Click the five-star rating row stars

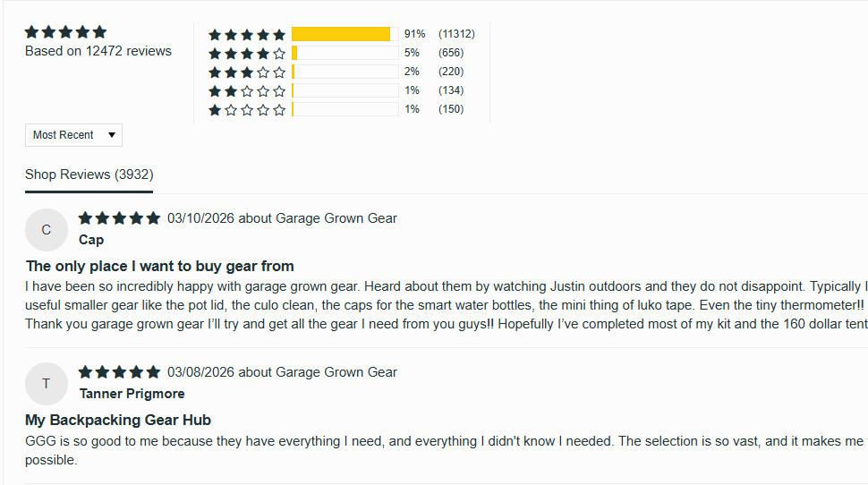point(247,35)
